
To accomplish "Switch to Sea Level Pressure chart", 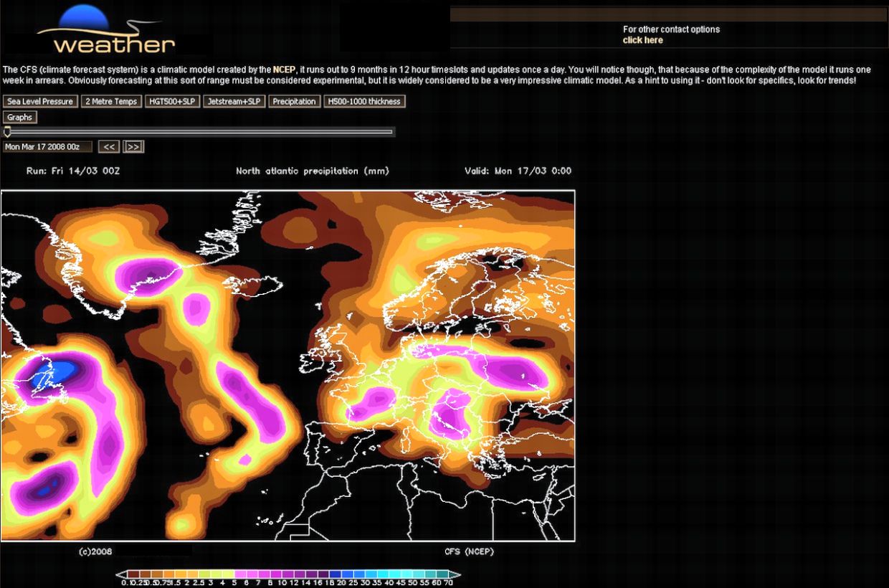I will (x=39, y=101).
